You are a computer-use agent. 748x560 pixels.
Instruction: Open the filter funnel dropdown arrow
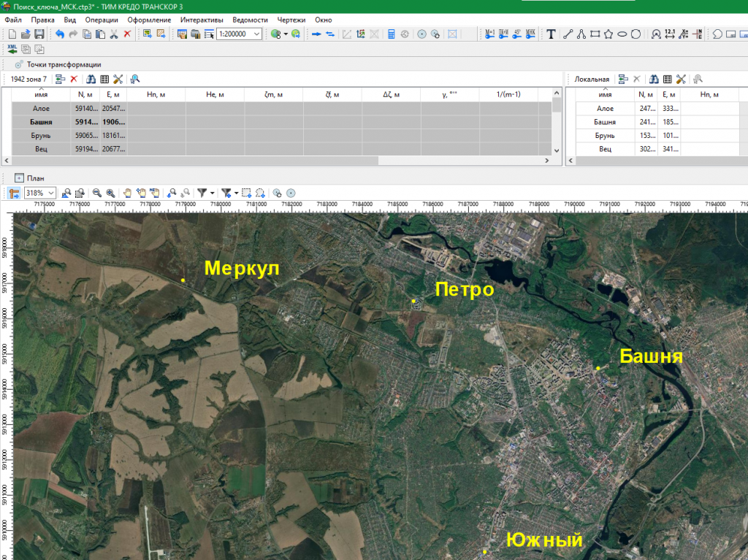pos(212,193)
